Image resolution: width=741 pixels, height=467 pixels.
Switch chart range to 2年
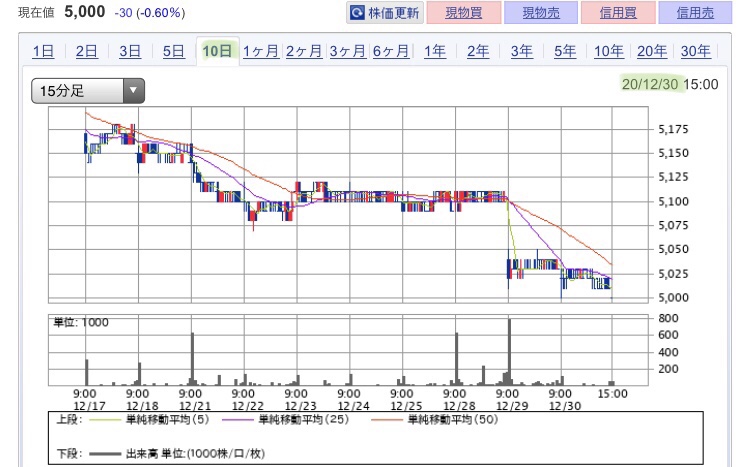[x=478, y=51]
